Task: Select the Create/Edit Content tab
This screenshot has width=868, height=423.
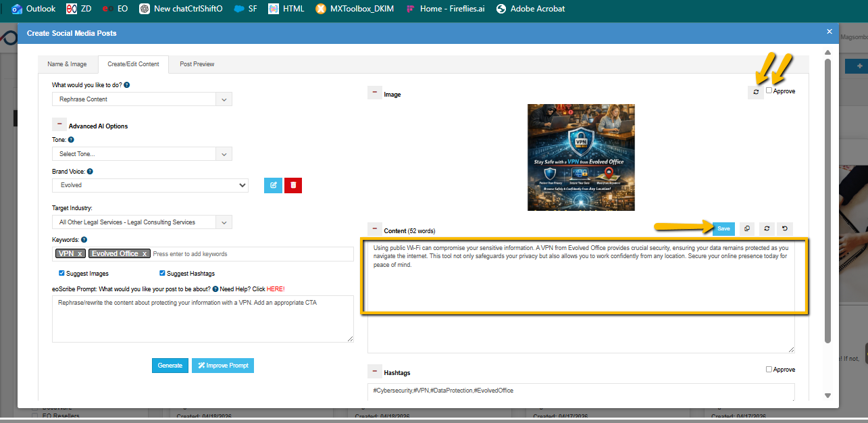Action: coord(134,64)
